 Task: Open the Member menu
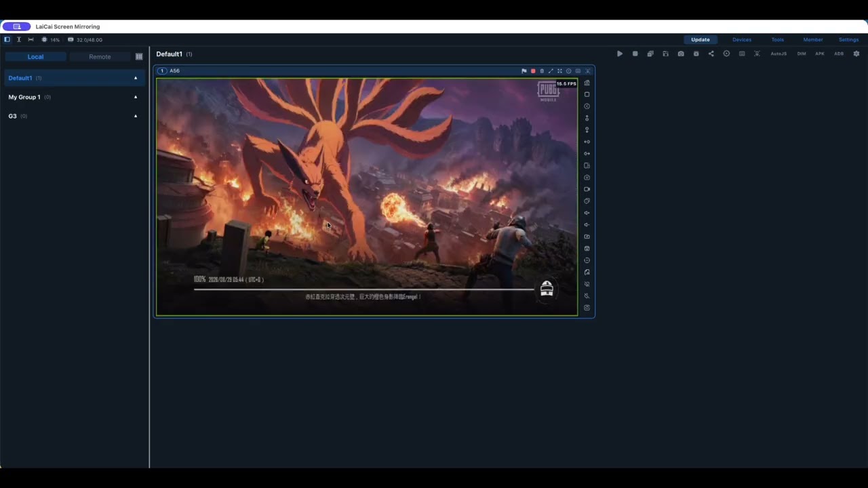813,39
